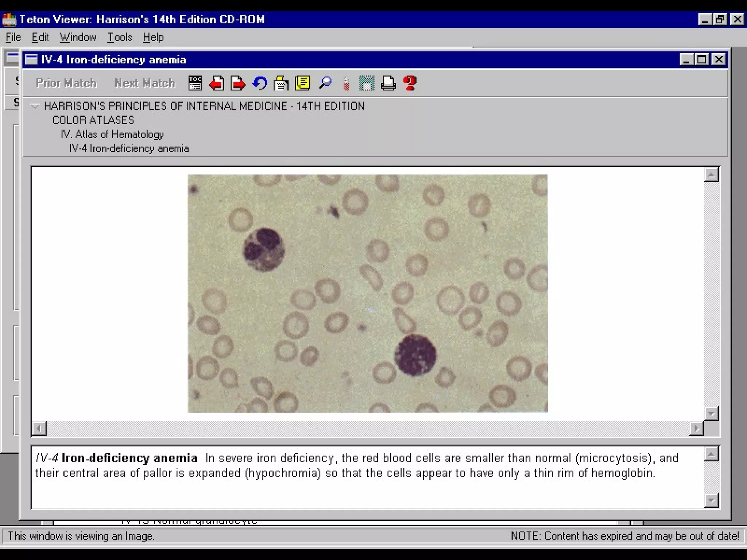The width and height of the screenshot is (747, 560).
Task: Go to next document with red right arrow
Action: 238,83
